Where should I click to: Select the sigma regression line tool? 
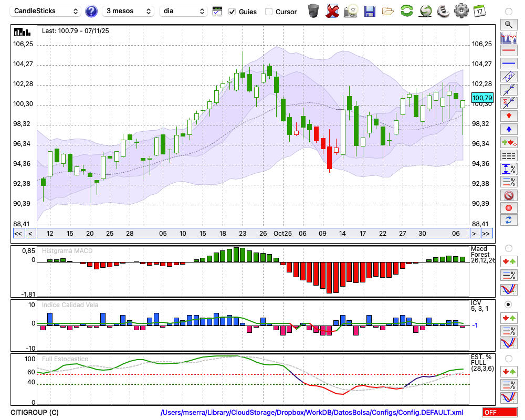[509, 103]
